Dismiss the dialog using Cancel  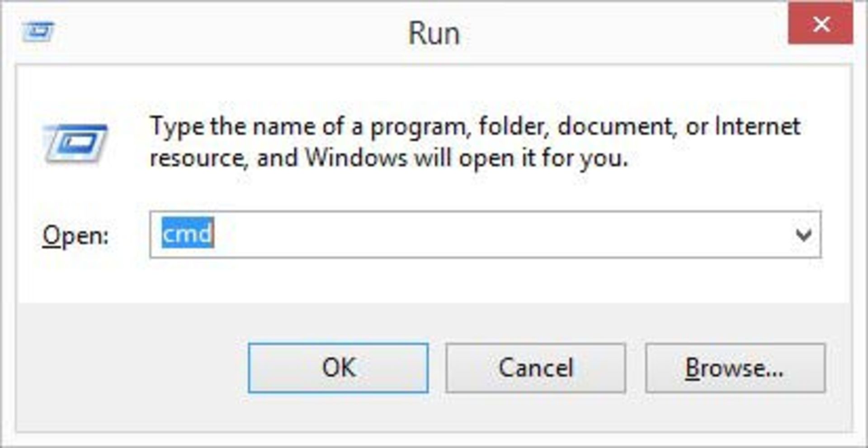tap(536, 368)
